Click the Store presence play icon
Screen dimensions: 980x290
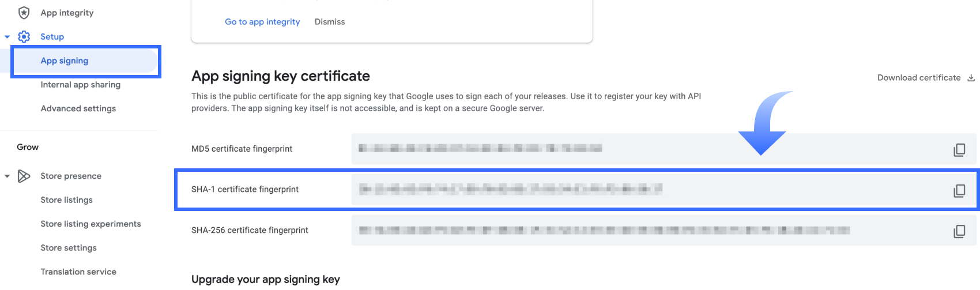[24, 176]
